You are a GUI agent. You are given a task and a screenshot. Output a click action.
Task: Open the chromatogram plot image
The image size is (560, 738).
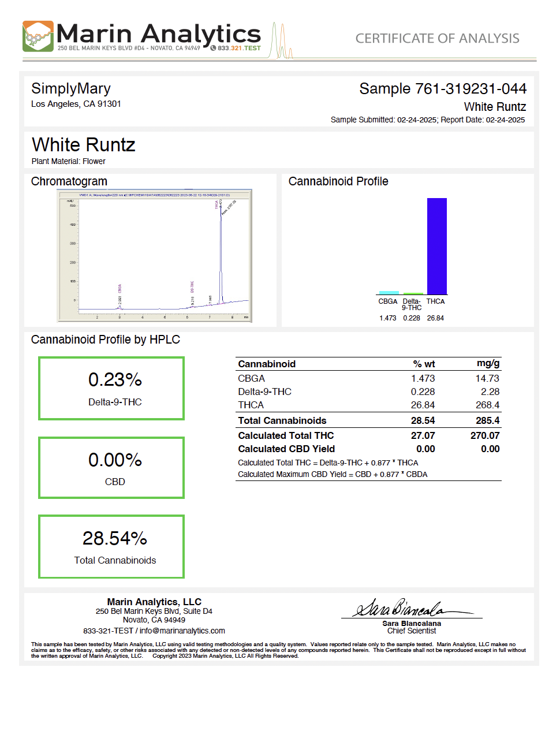tap(155, 256)
